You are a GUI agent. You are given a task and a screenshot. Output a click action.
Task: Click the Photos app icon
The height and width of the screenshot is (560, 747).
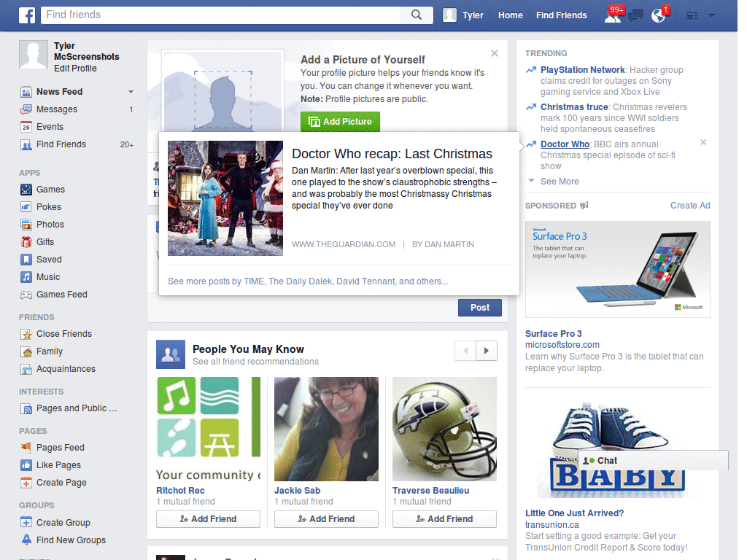[x=26, y=225]
